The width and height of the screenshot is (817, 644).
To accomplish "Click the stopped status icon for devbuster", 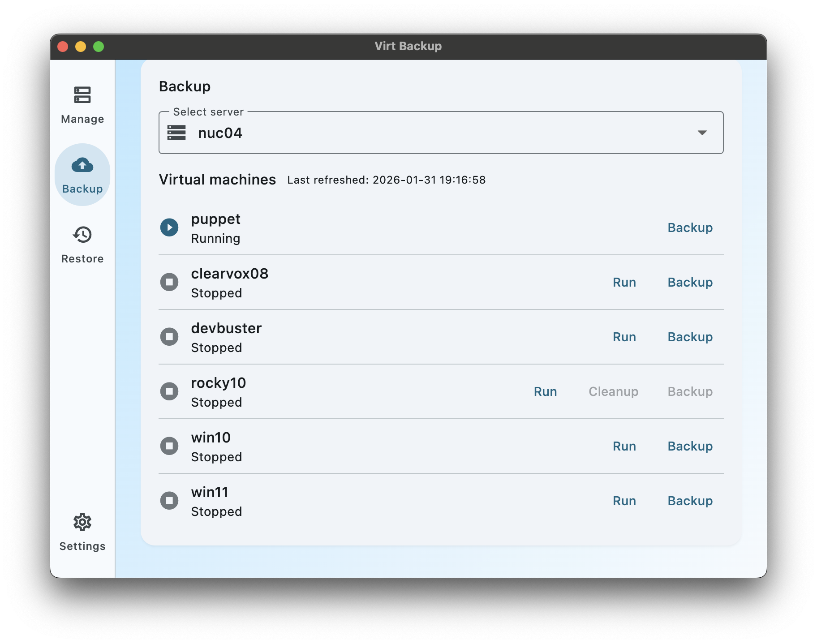I will click(x=169, y=336).
